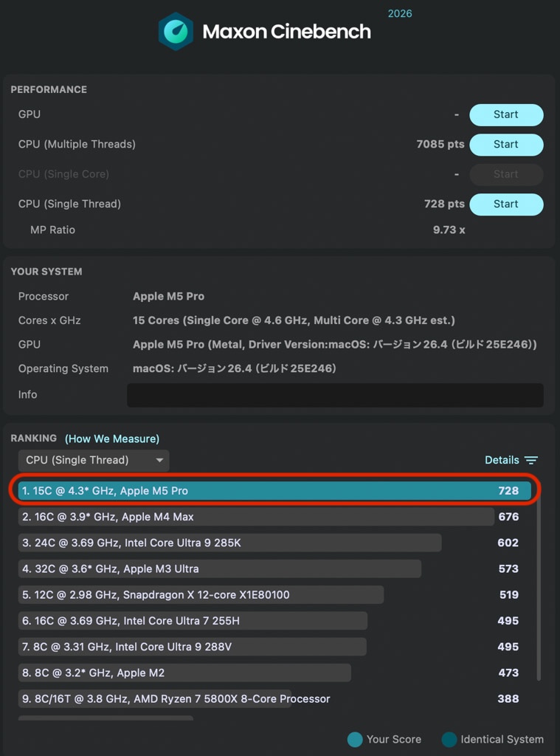Click the Identical System legend circle
This screenshot has width=560, height=756.
[x=449, y=739]
